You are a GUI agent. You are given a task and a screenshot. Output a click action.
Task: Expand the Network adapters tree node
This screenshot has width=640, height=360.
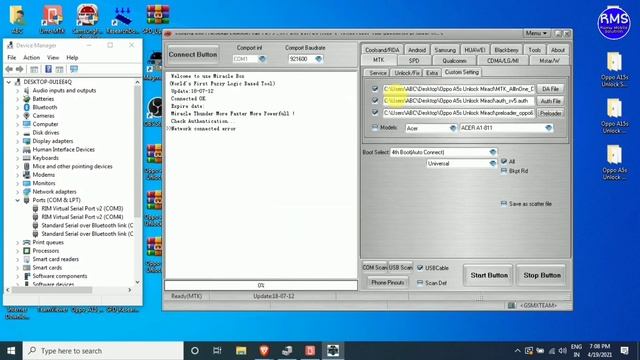click(x=18, y=191)
